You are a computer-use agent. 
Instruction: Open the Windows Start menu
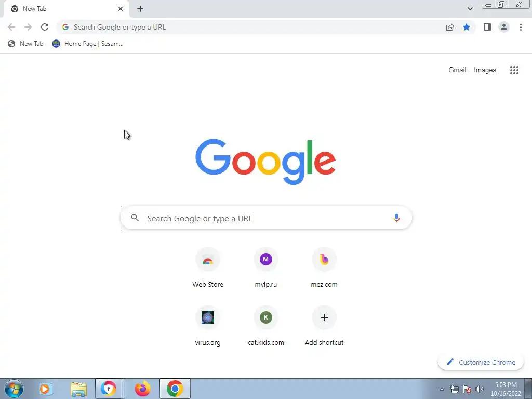[14, 389]
